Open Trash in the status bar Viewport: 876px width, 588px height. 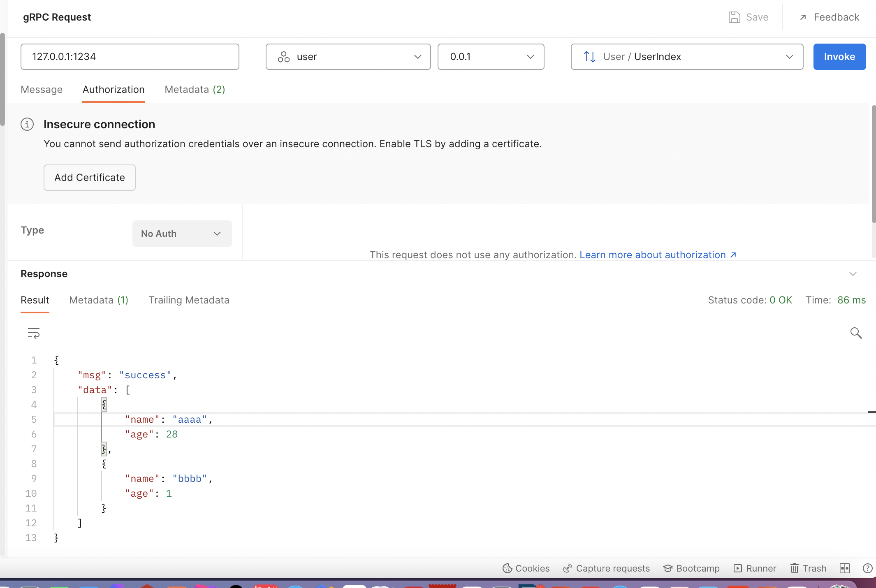click(808, 568)
